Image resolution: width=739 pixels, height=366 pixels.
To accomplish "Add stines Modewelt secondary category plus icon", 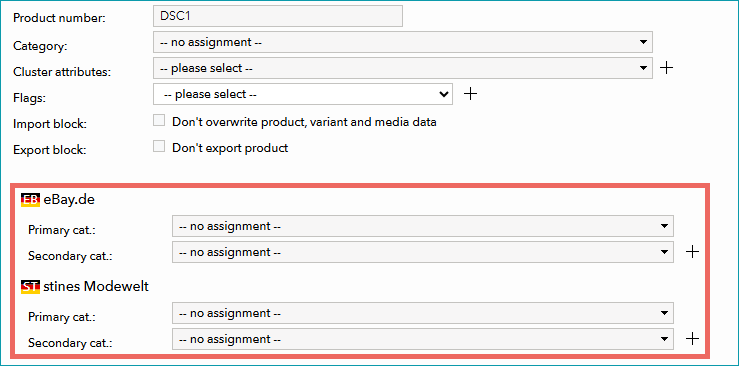I will tap(692, 339).
